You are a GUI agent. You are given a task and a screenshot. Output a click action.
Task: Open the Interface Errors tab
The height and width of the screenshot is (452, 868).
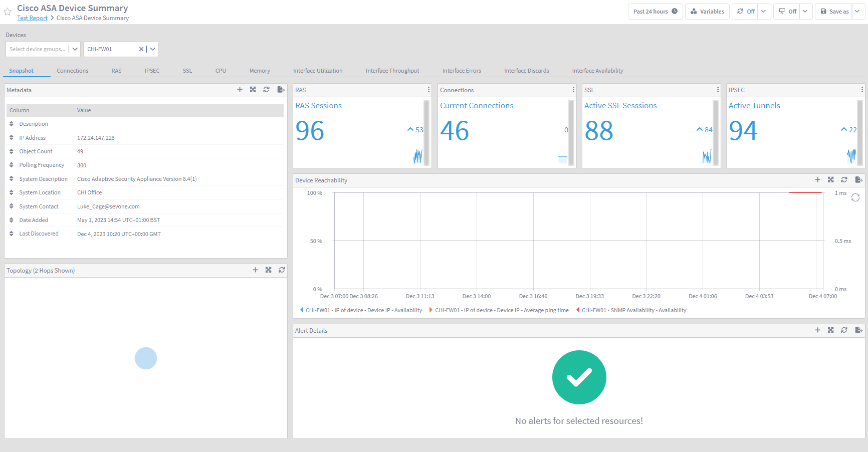[x=462, y=71]
